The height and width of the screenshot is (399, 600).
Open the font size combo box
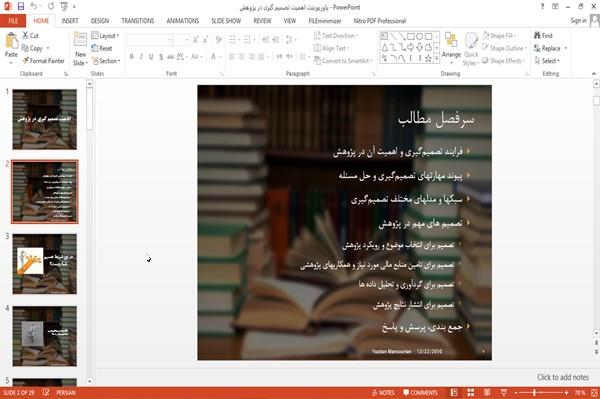click(181, 40)
